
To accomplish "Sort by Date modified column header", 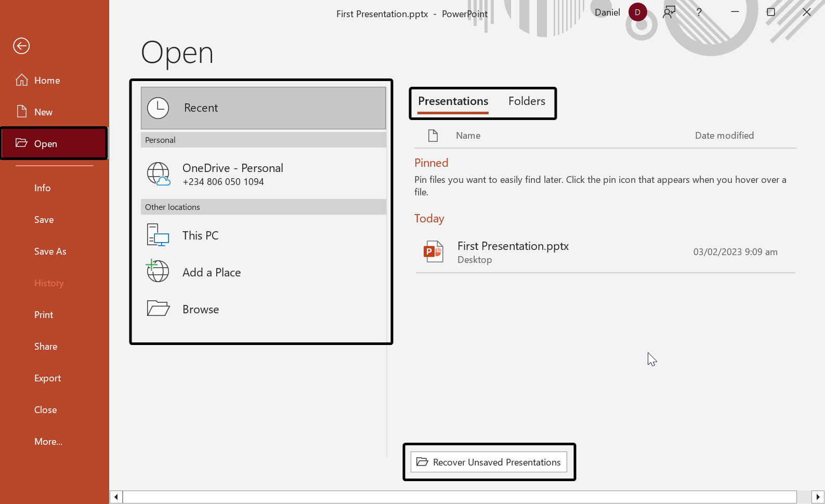I will point(724,136).
